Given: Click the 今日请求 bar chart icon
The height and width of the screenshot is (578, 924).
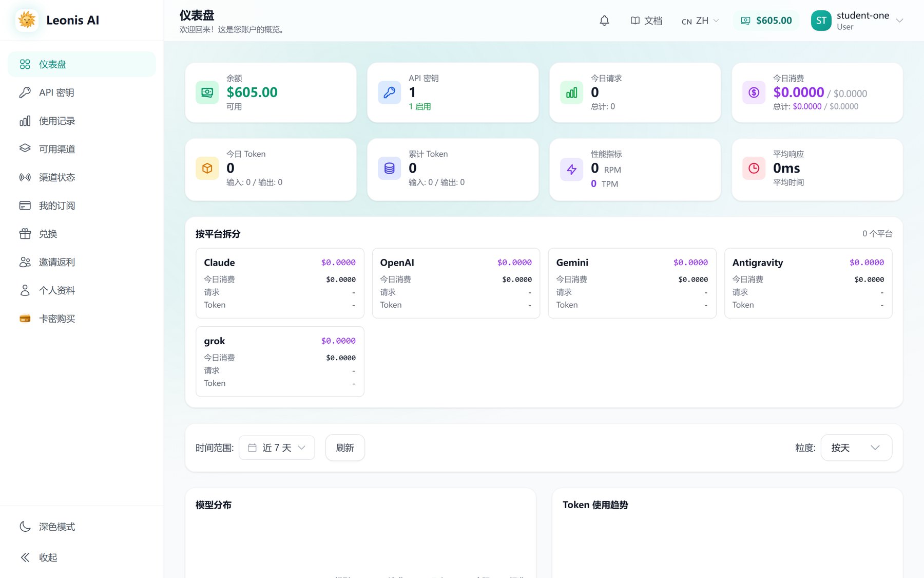Looking at the screenshot, I should tap(571, 92).
